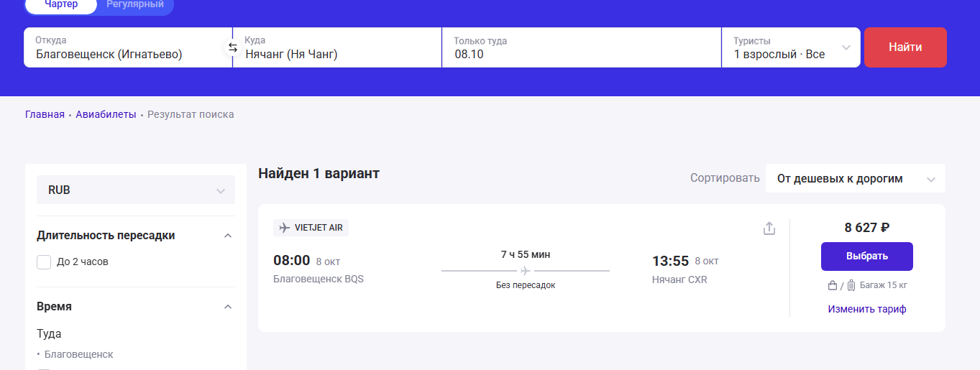Click the hand luggage bag icon

click(833, 285)
